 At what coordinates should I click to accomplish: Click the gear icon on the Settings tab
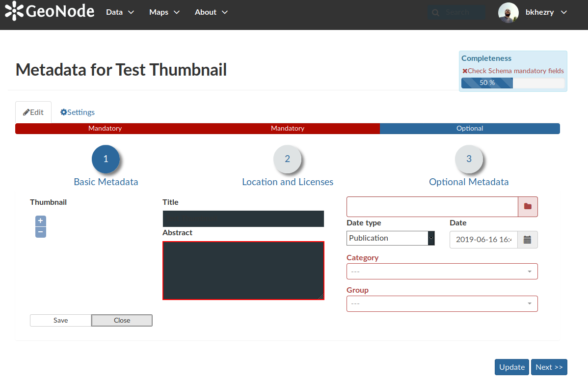click(64, 112)
